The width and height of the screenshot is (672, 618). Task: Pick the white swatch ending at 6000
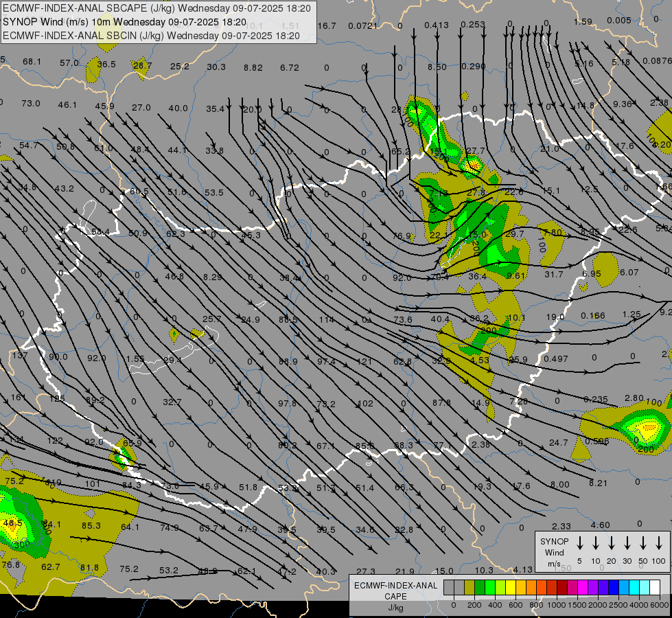click(x=654, y=588)
